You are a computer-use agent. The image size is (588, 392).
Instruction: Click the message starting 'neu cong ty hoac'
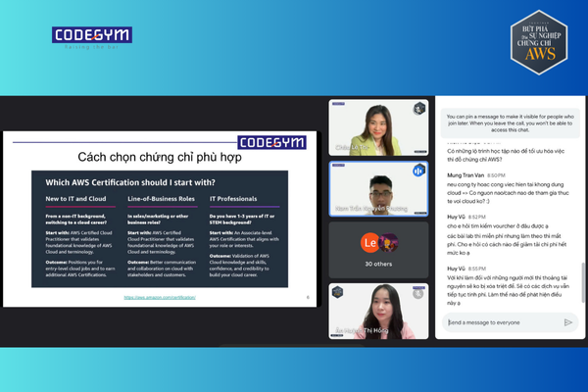(508, 193)
